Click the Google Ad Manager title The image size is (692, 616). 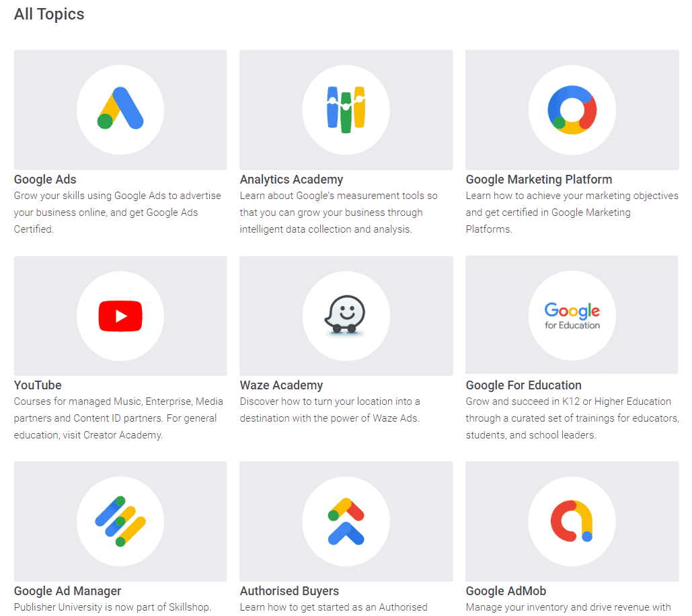pos(67,591)
